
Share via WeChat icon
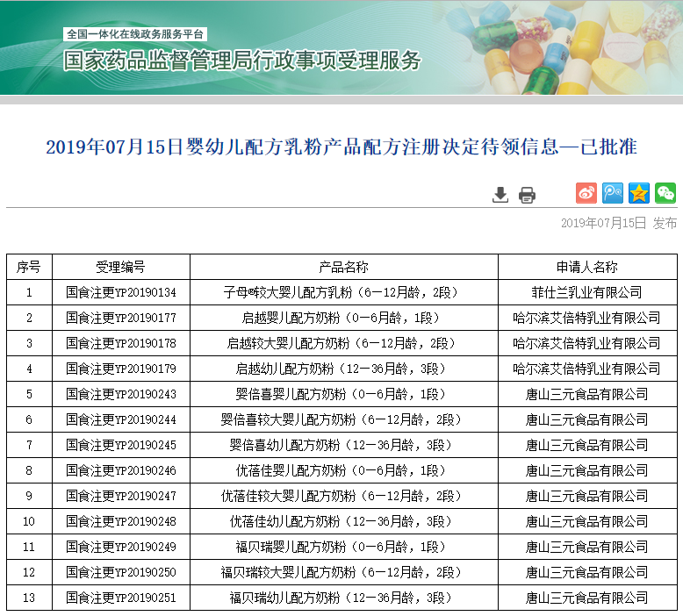pyautogui.click(x=665, y=193)
